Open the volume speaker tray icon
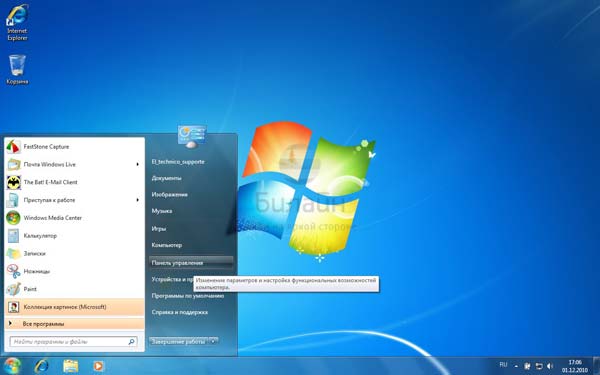 550,366
